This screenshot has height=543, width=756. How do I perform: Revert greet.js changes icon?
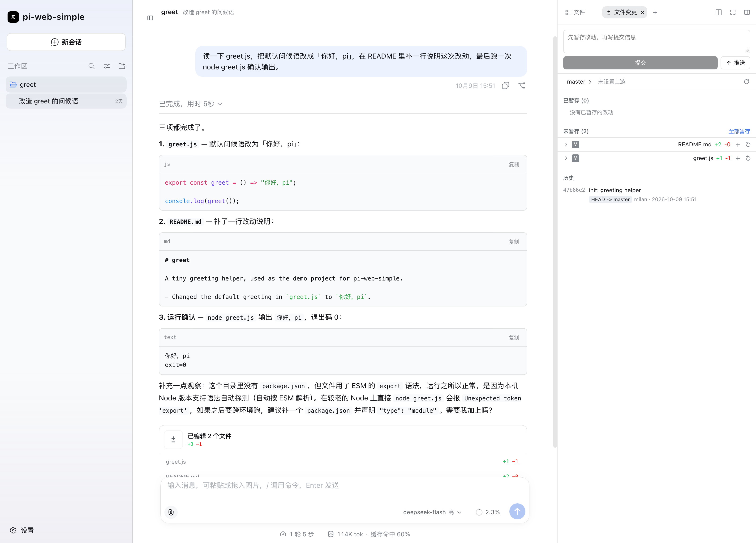point(748,158)
